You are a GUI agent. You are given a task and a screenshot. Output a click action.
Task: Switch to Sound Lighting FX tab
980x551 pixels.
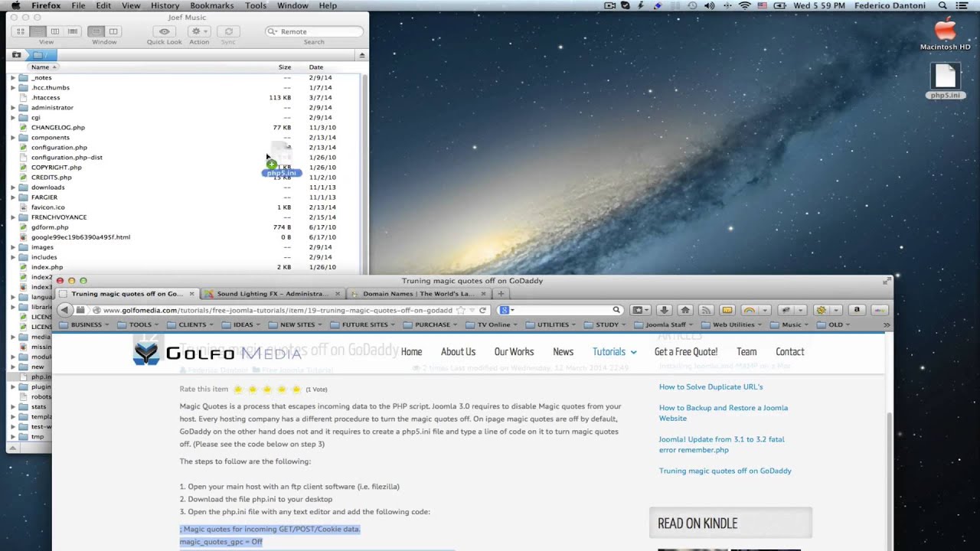272,294
